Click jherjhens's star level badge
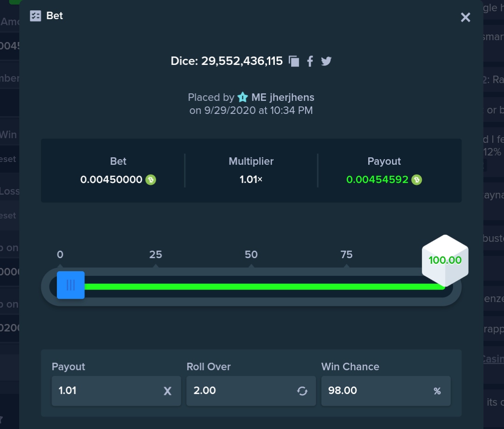This screenshot has width=504, height=429. tap(242, 97)
